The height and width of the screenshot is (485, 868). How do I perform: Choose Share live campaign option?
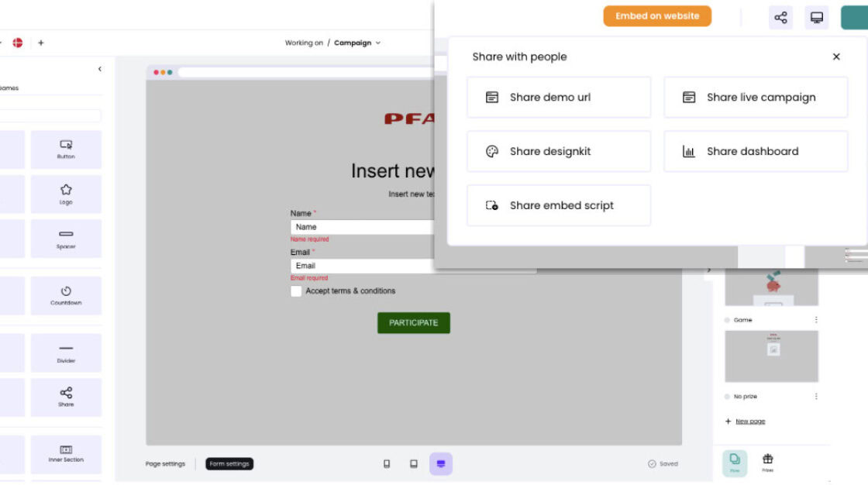[756, 98]
